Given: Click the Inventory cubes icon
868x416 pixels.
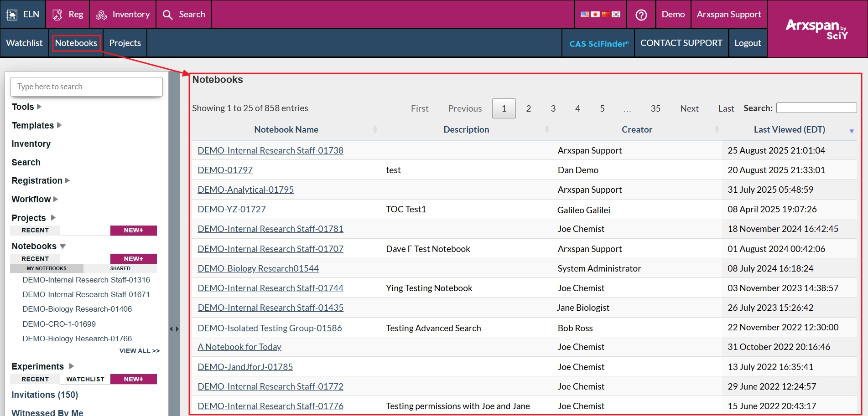Looking at the screenshot, I should pyautogui.click(x=101, y=15).
